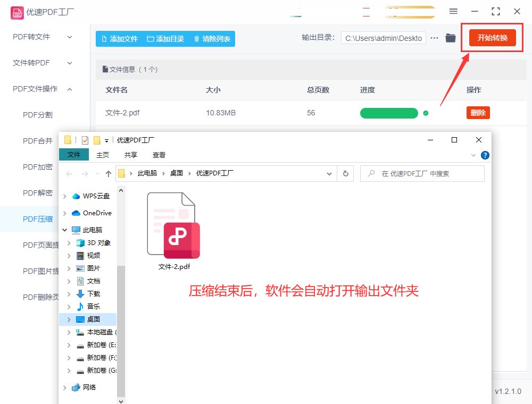Click the green progress bar for 文件-2.pdf

[x=389, y=113]
